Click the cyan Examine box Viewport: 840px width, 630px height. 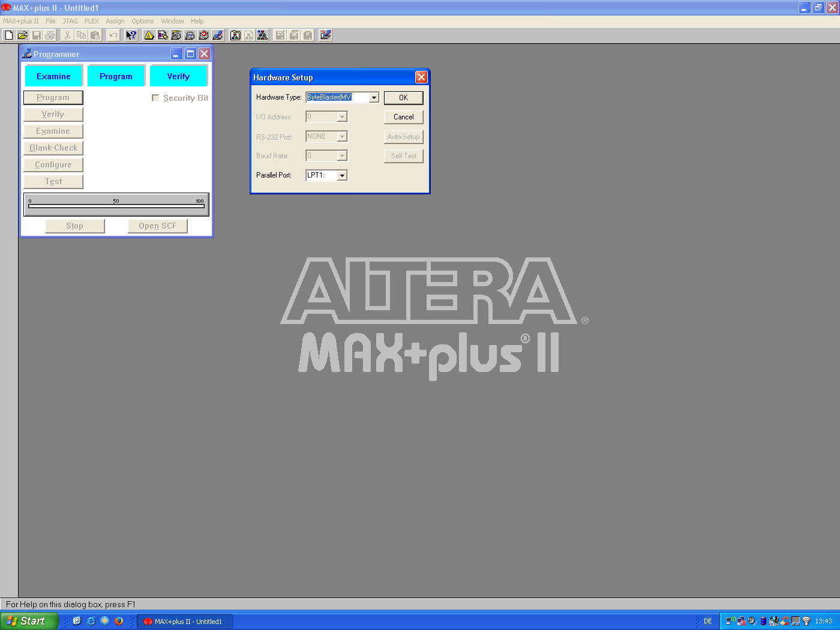click(x=53, y=76)
